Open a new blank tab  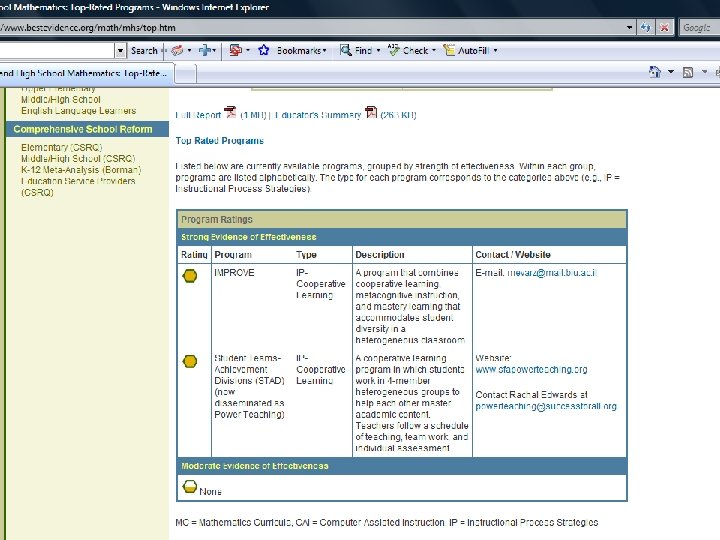[x=186, y=75]
